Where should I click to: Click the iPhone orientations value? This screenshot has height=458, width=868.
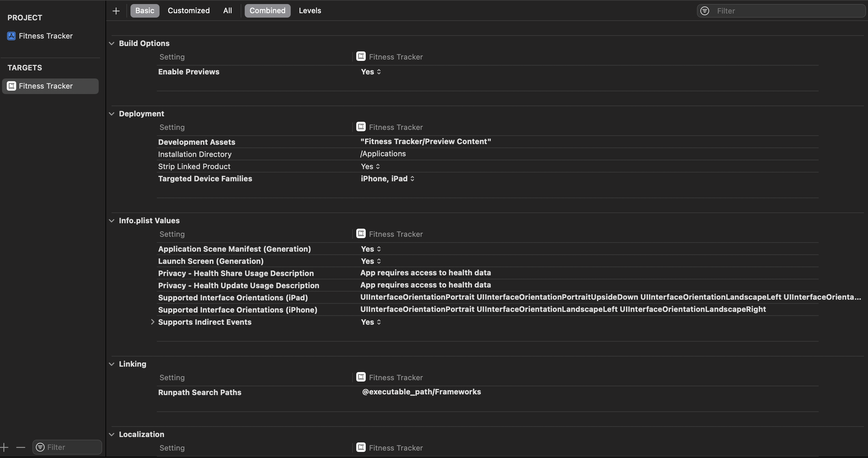[x=563, y=309]
